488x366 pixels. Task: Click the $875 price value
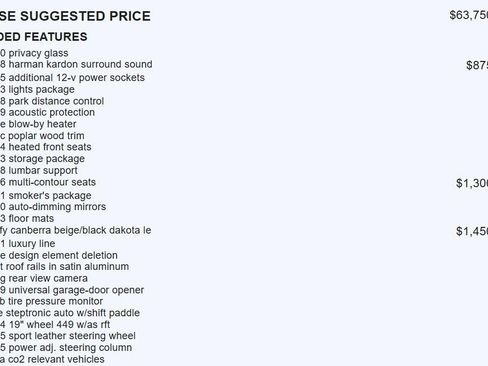click(x=477, y=65)
